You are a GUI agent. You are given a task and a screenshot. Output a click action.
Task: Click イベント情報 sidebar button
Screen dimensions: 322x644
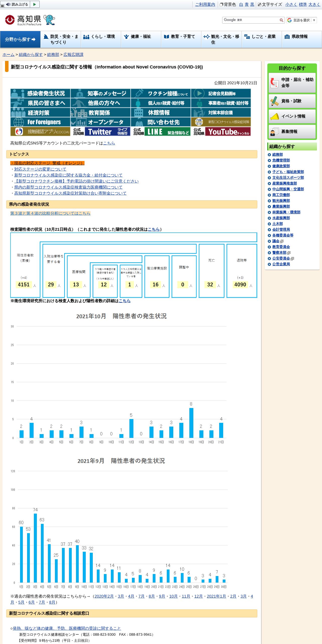click(x=292, y=116)
